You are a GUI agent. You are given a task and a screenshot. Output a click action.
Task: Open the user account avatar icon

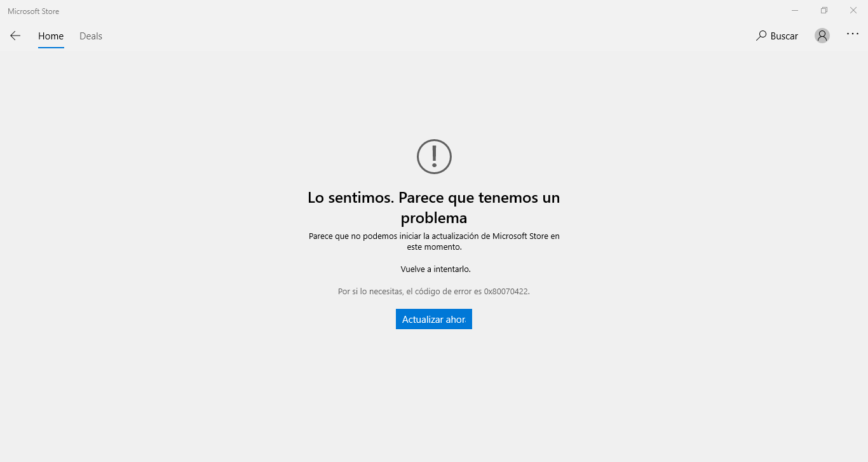[x=822, y=36]
